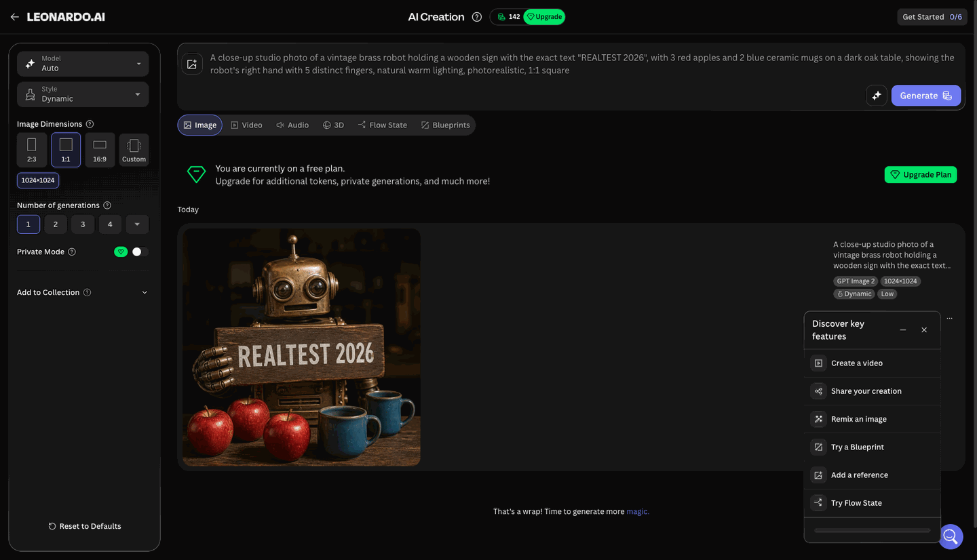Viewport: 977px width, 560px height.
Task: Click the add image icon in prompt box
Action: [x=192, y=64]
